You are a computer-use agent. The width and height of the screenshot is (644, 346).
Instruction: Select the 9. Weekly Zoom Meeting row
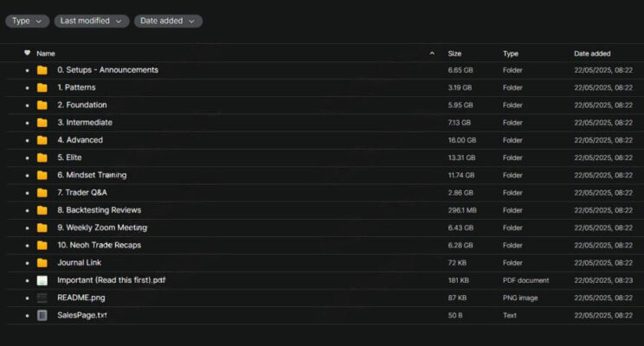(325, 227)
